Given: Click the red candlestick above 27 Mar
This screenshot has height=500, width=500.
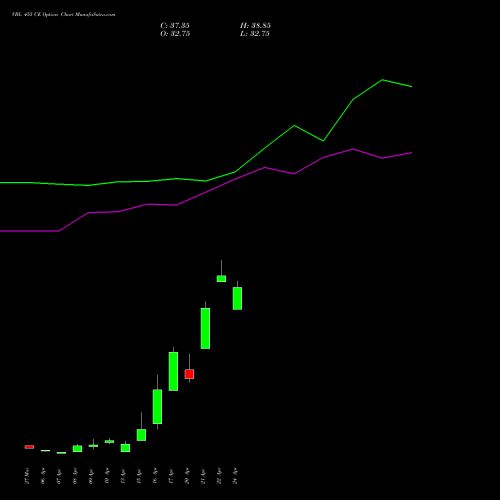Looking at the screenshot, I should tap(29, 447).
